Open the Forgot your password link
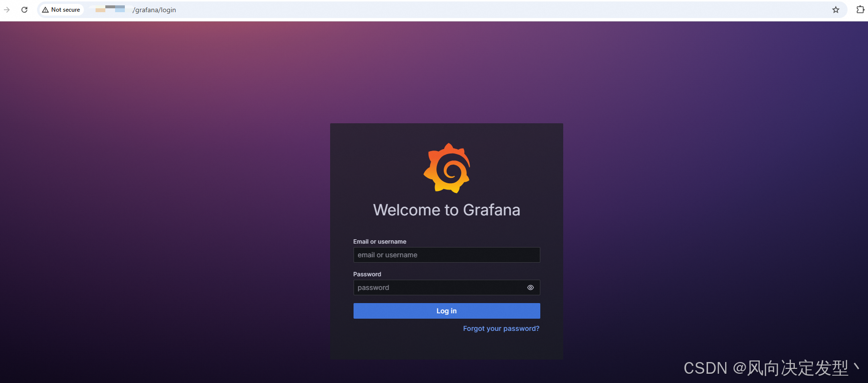The height and width of the screenshot is (383, 868). (x=501, y=328)
